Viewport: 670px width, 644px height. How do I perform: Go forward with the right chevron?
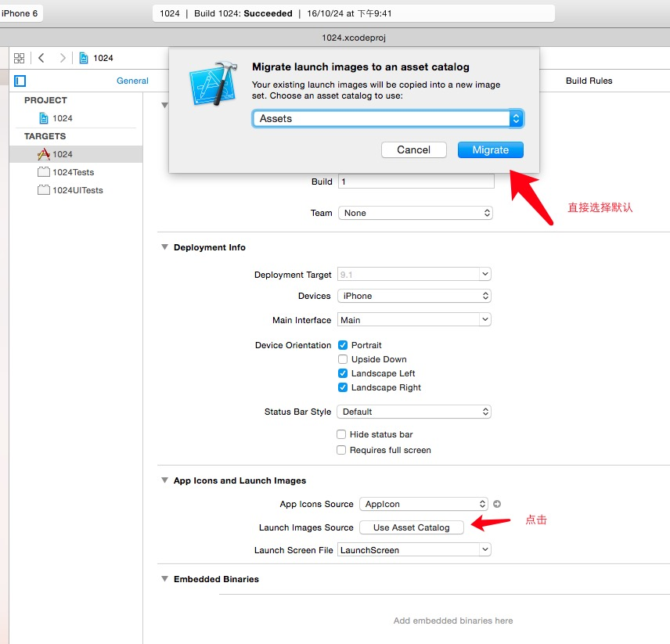[x=63, y=58]
